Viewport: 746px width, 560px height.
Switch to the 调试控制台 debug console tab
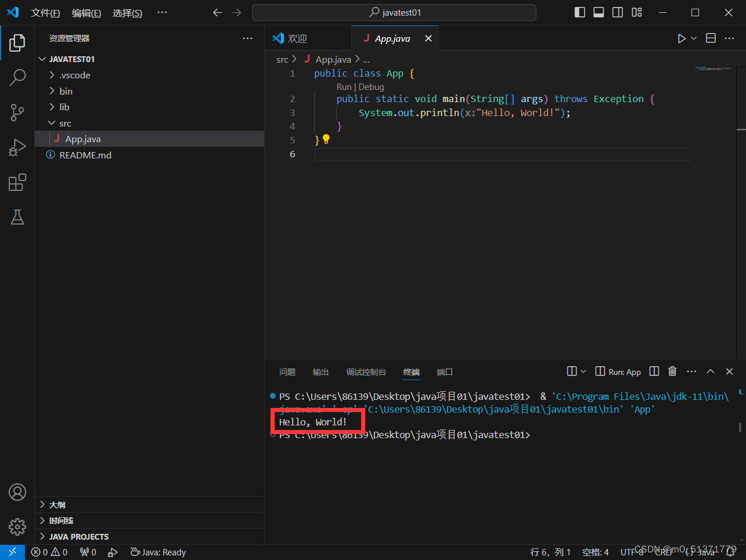pos(366,372)
